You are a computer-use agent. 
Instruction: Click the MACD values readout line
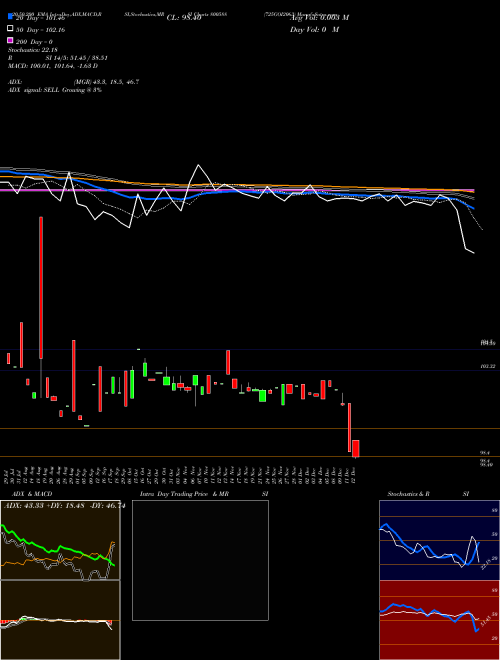pyautogui.click(x=53, y=66)
